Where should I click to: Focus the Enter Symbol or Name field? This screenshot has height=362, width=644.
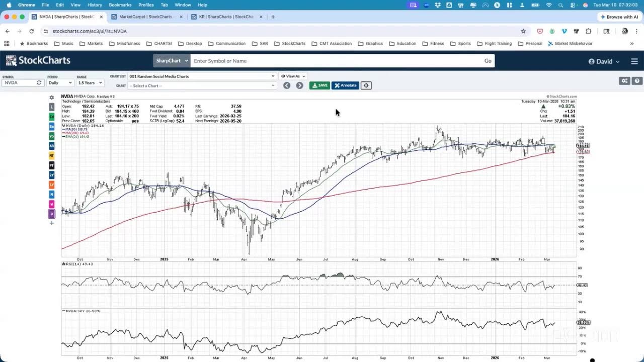coord(335,61)
